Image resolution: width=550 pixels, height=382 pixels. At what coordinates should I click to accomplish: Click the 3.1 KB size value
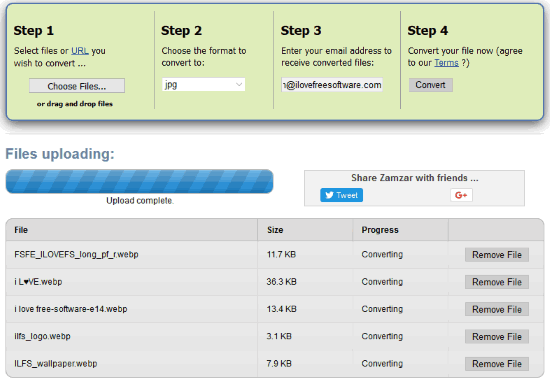pyautogui.click(x=279, y=336)
